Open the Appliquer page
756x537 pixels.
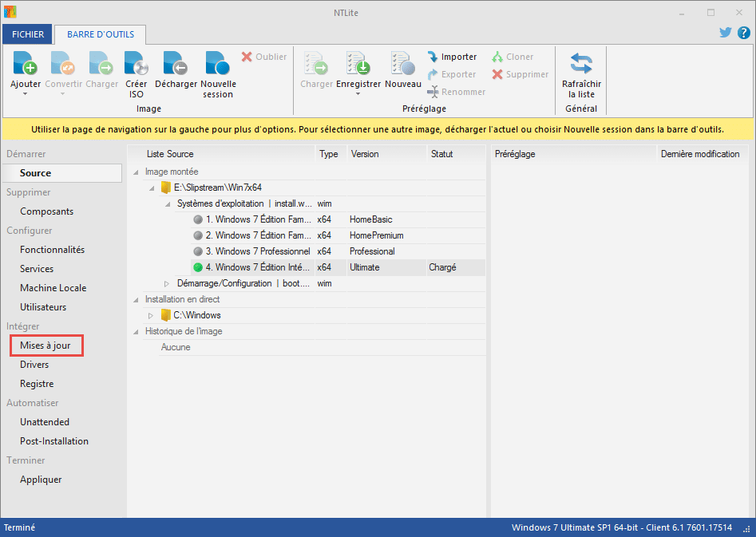tap(41, 480)
